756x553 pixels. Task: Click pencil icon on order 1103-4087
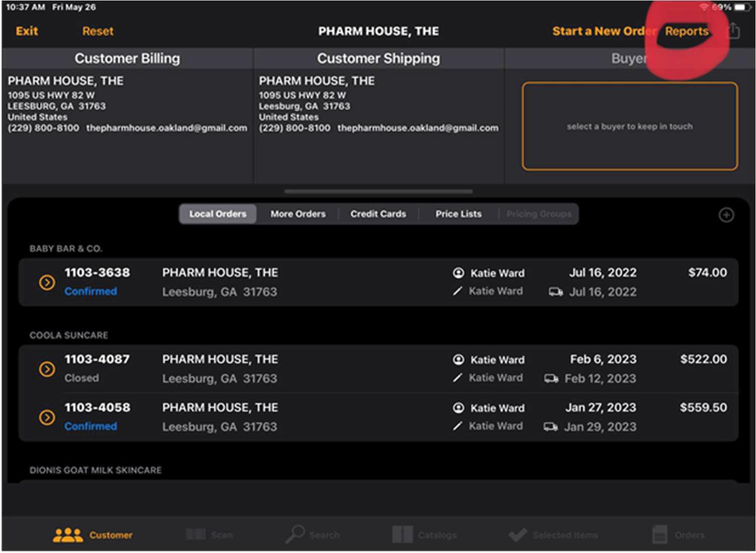click(x=457, y=377)
